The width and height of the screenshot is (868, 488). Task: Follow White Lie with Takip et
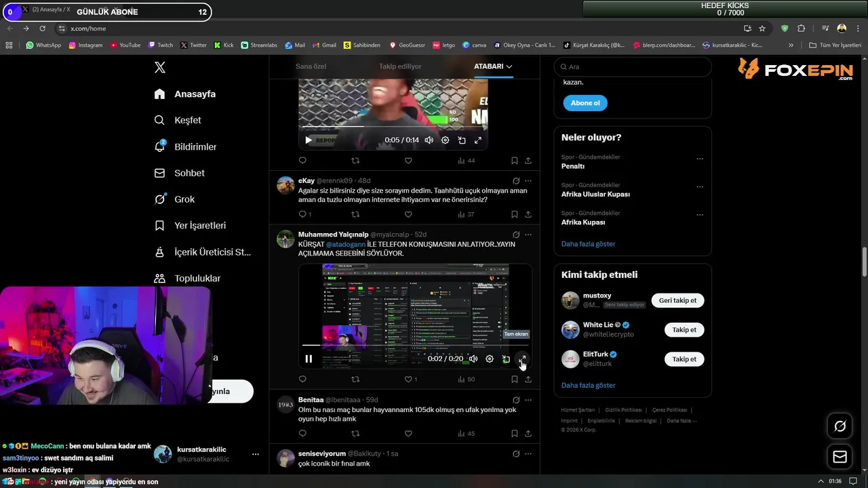[x=684, y=329]
